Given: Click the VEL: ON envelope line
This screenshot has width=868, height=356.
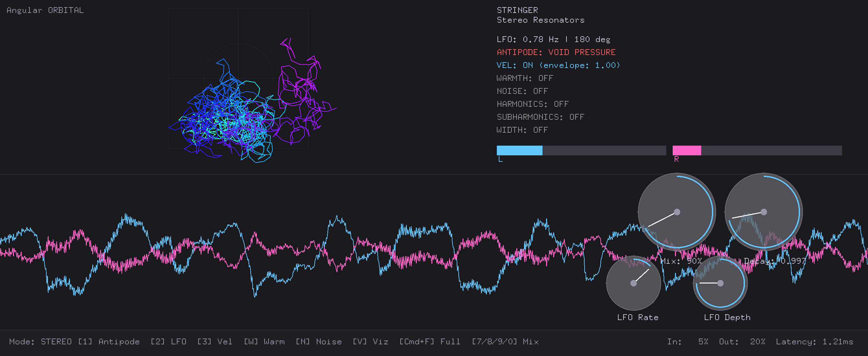Looking at the screenshot, I should (x=558, y=65).
